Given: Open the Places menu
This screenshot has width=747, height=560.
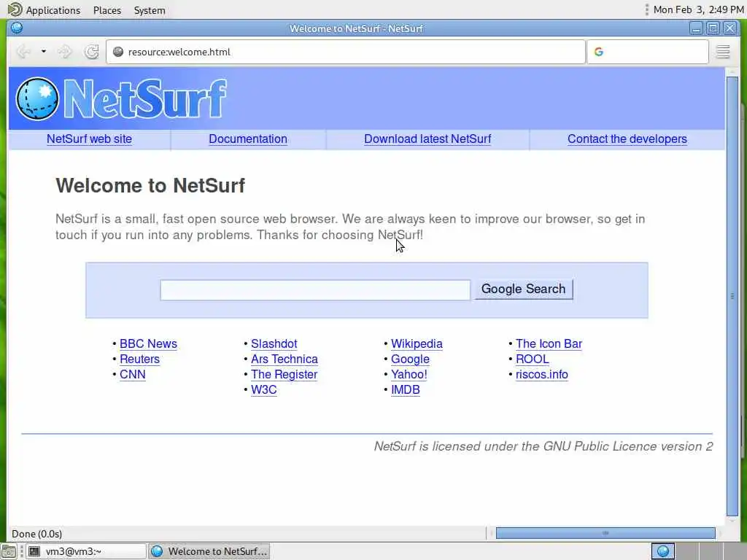Looking at the screenshot, I should coord(107,10).
